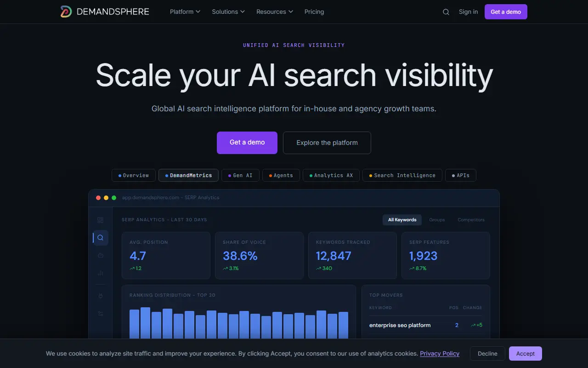This screenshot has height=368, width=588.
Task: Click the Scale your AI search visibility headline
Action: [x=294, y=75]
